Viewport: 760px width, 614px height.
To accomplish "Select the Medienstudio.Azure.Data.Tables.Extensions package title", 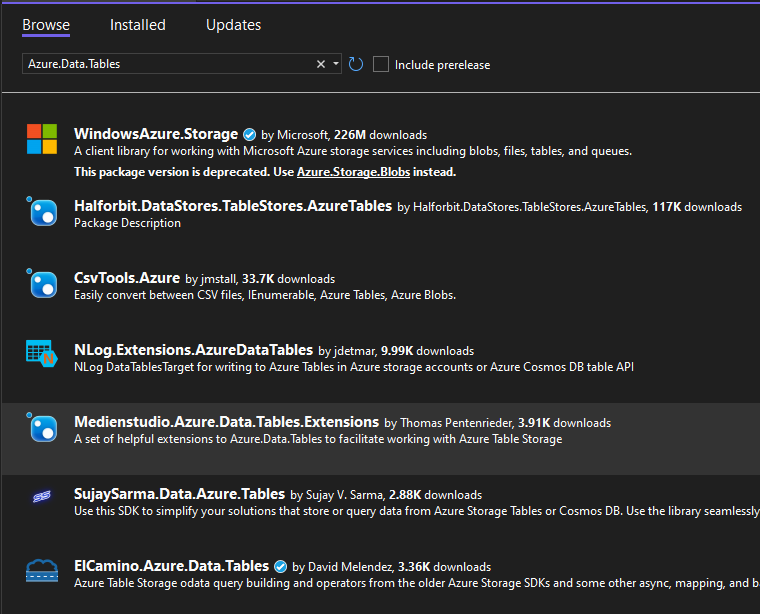I will tap(226, 422).
